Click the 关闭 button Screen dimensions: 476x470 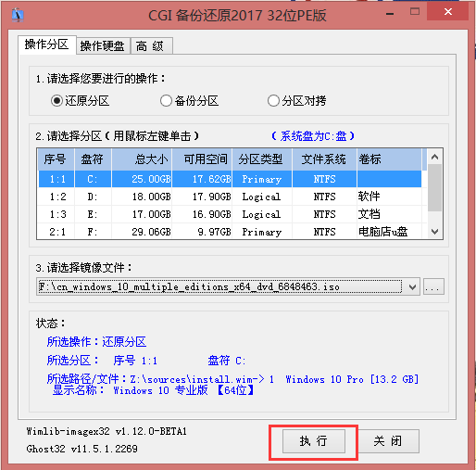point(388,441)
